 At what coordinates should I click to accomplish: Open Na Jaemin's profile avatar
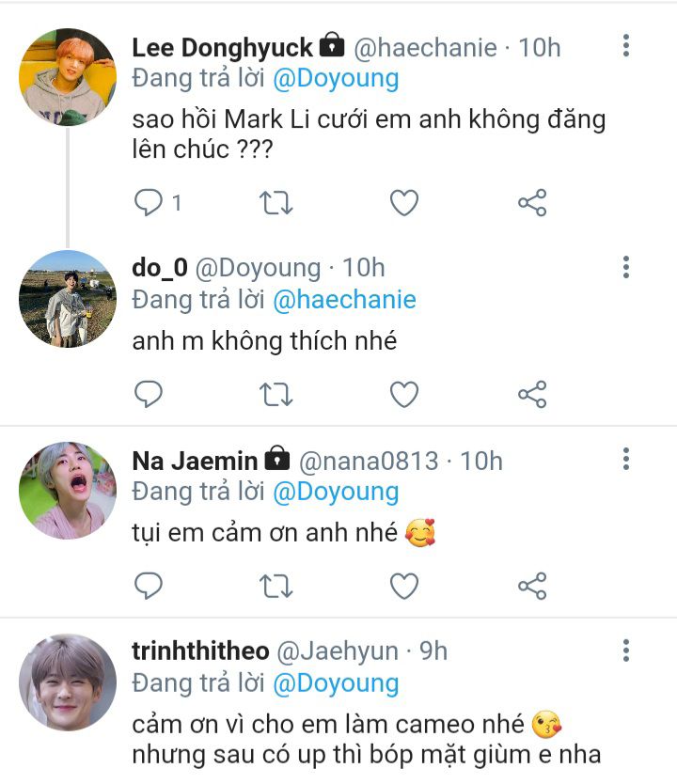click(x=68, y=491)
